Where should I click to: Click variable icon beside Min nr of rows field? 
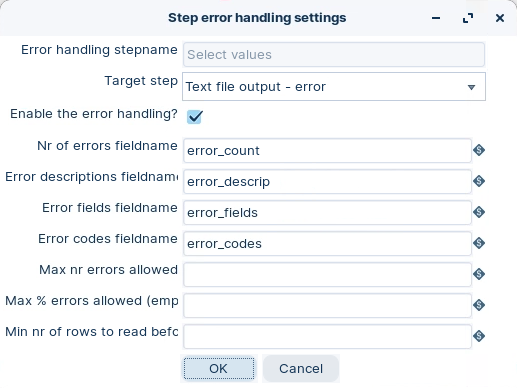tap(479, 336)
